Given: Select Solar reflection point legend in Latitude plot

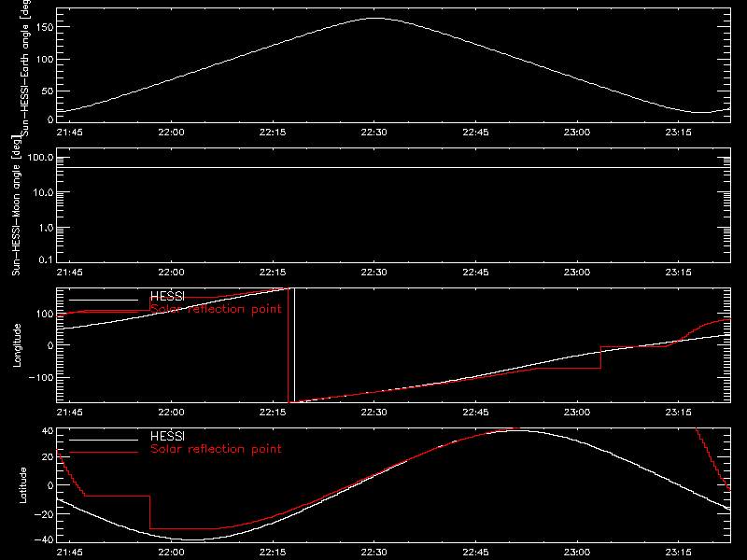Looking at the screenshot, I should pos(216,449).
